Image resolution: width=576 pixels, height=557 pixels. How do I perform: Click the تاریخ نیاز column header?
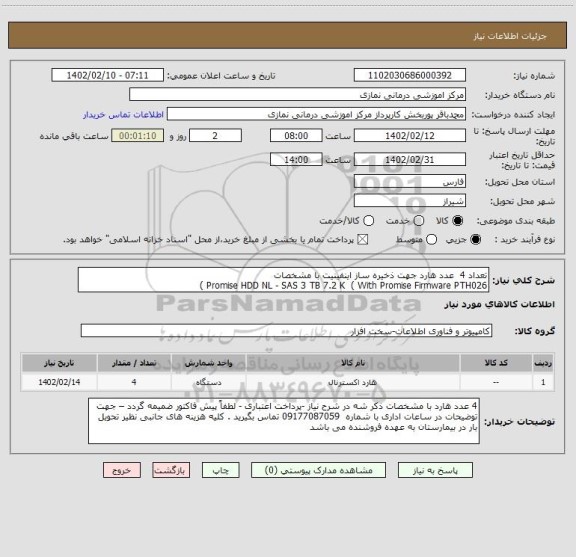coord(59,363)
